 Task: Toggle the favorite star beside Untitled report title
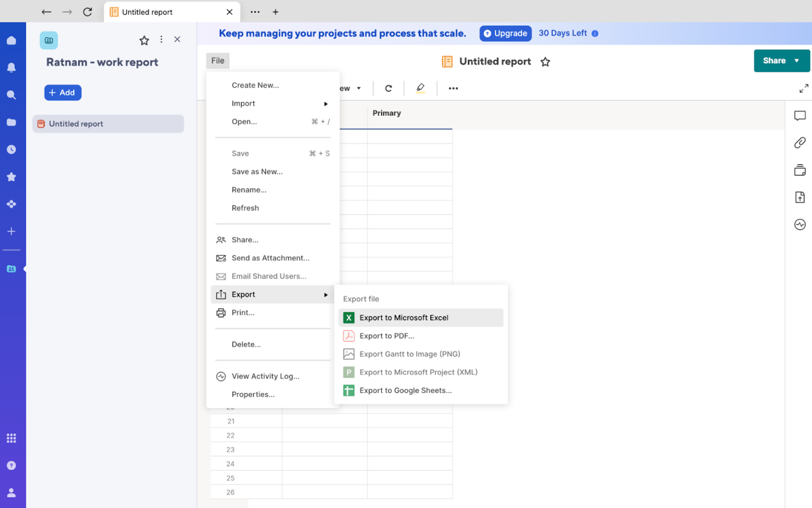[x=545, y=61]
